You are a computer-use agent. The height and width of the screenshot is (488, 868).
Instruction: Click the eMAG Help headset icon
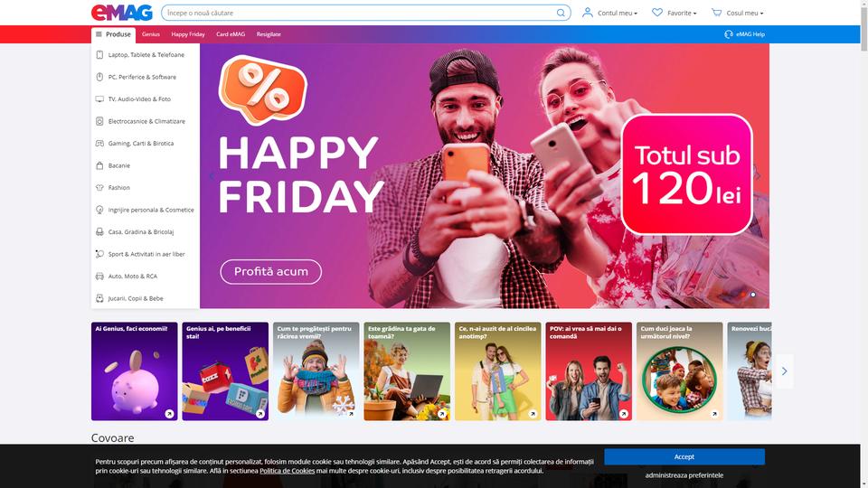729,34
